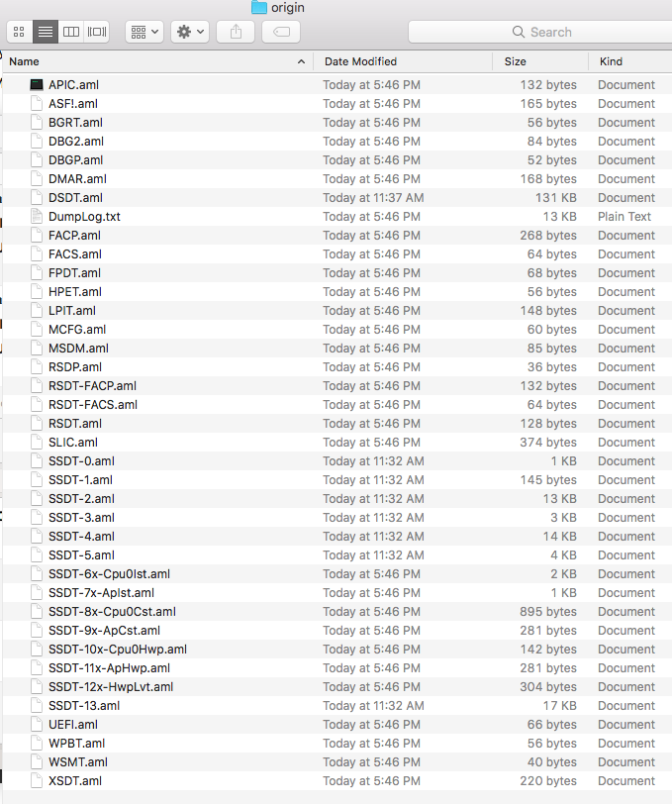Select the LPIT.aml file icon
The height and width of the screenshot is (804, 672).
coord(37,310)
